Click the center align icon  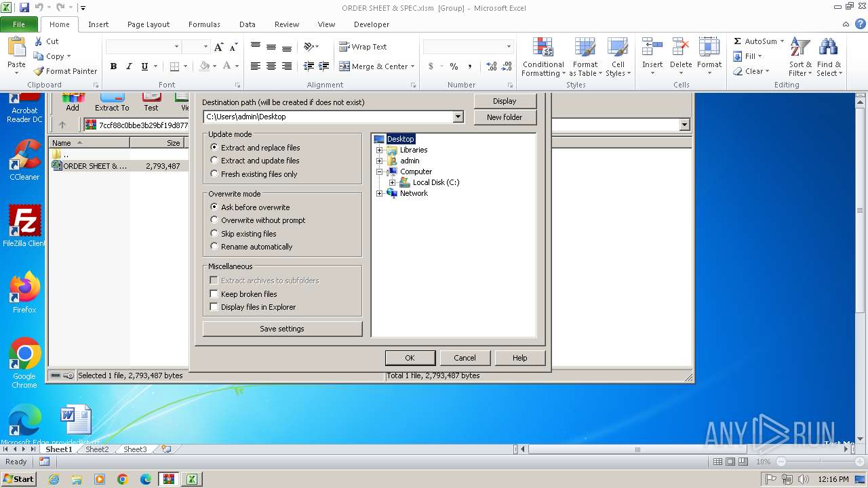271,66
